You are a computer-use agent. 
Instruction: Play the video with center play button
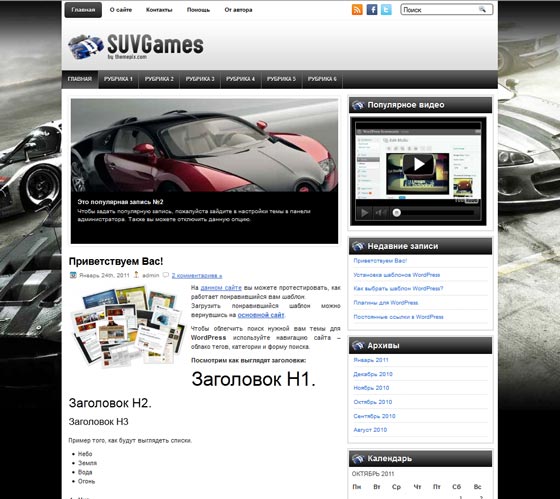419,164
